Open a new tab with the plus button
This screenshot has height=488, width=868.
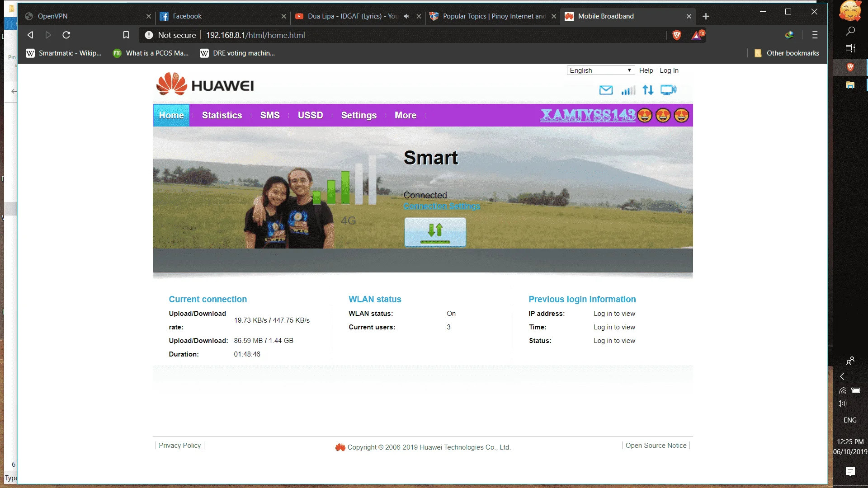706,16
